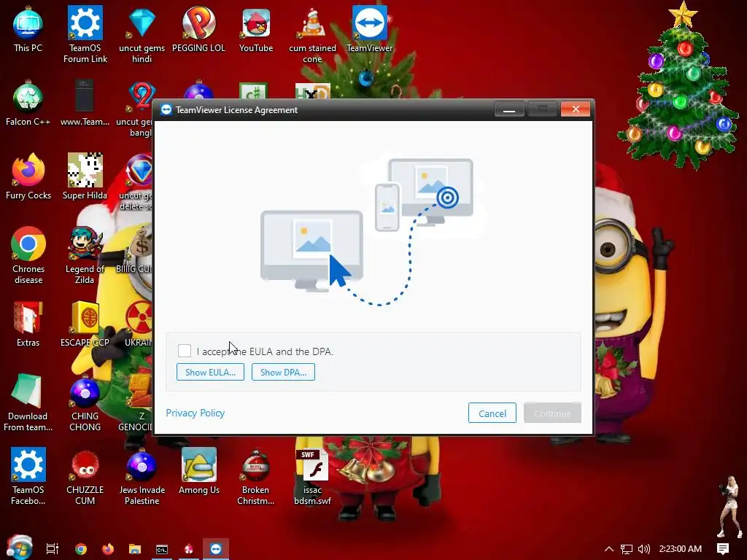Switch to the TeamViewer taskbar button

tap(216, 549)
